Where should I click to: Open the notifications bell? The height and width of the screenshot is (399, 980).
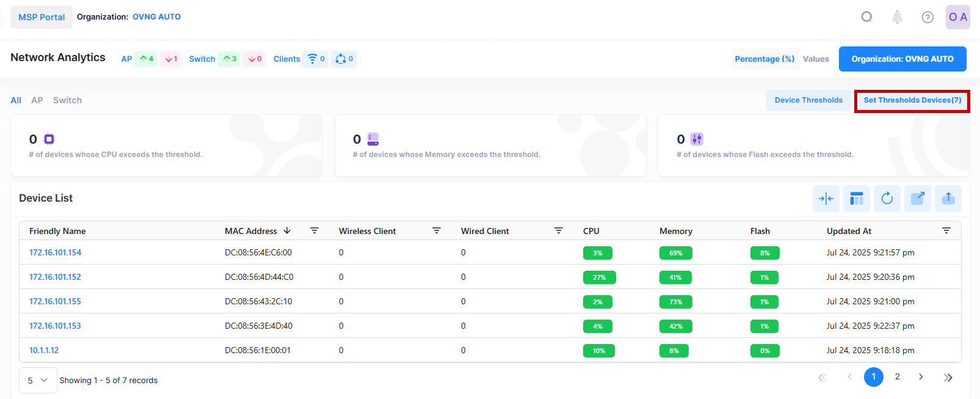[896, 17]
